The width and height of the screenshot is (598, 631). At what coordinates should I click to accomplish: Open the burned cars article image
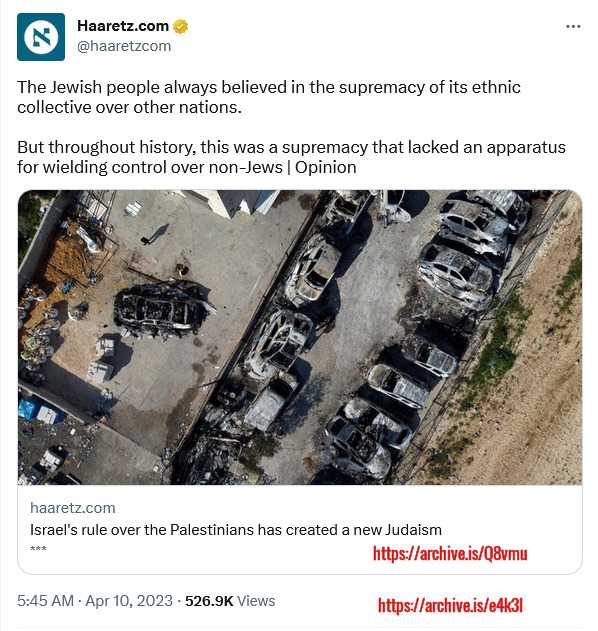pos(300,337)
